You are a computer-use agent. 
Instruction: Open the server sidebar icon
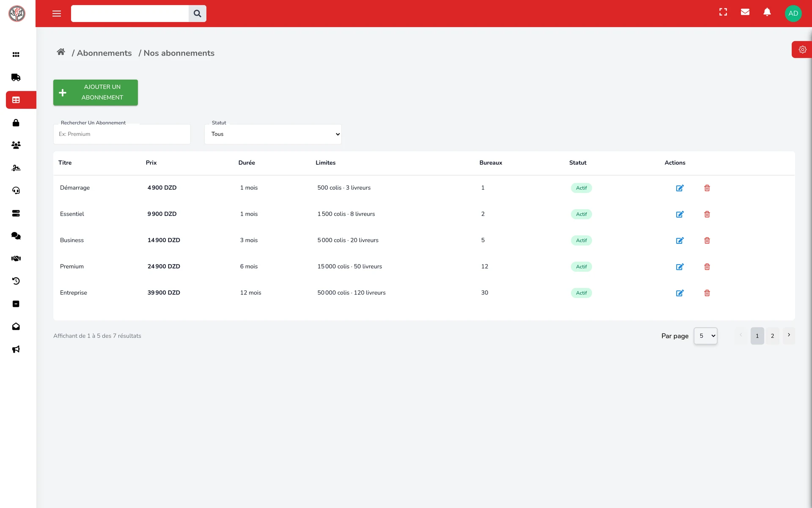pos(16,213)
